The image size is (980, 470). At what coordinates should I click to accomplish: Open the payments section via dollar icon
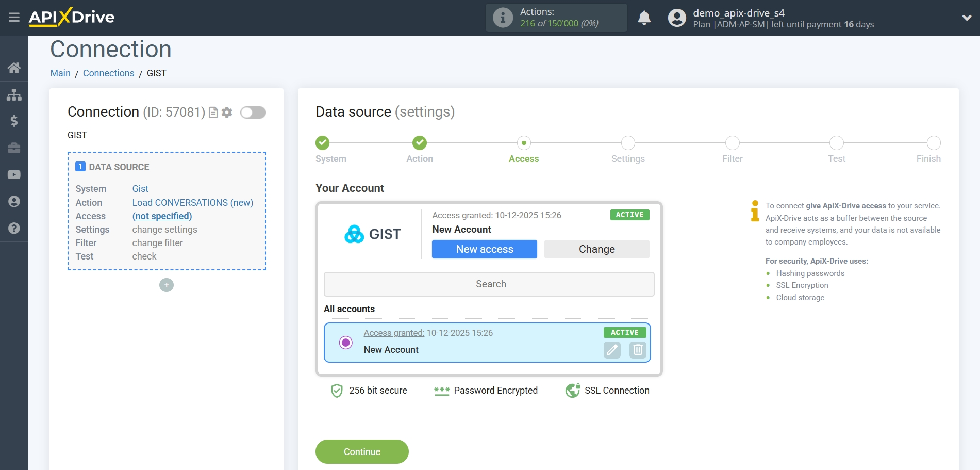click(x=14, y=121)
